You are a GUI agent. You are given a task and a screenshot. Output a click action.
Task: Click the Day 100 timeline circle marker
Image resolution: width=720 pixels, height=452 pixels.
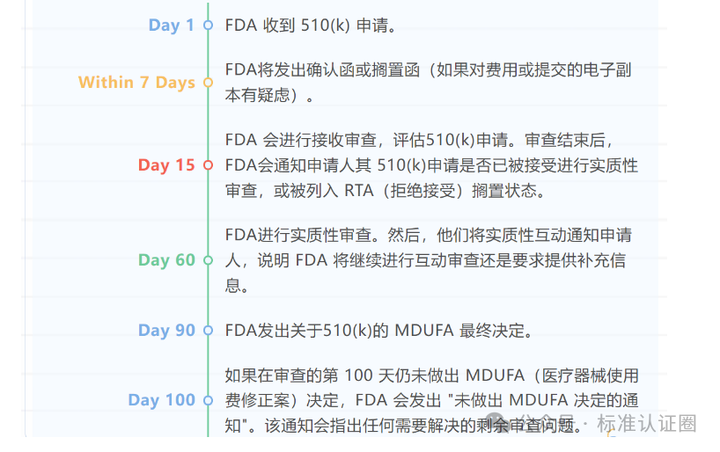click(208, 401)
